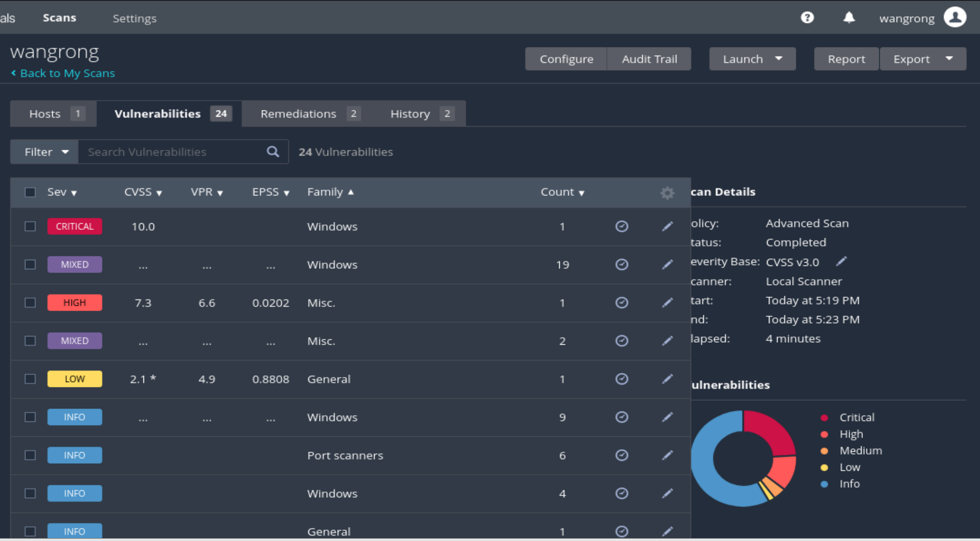Click the Audit Trail button
980x541 pixels.
tap(649, 59)
